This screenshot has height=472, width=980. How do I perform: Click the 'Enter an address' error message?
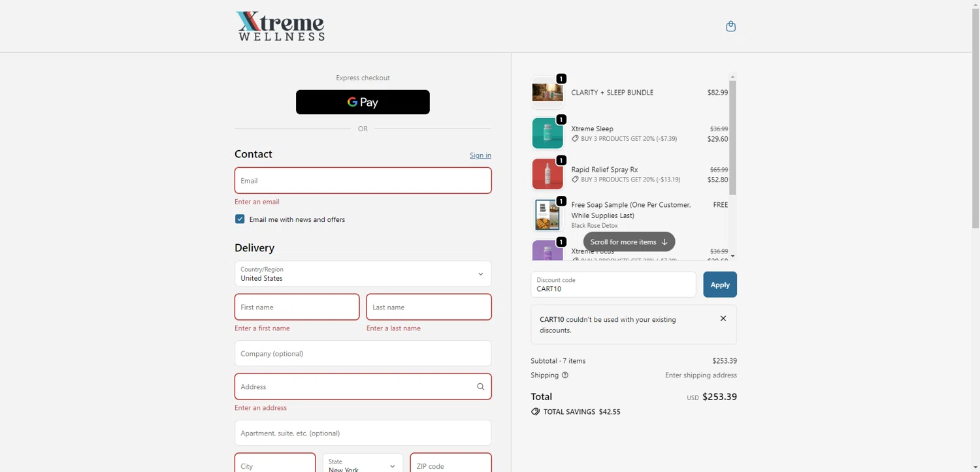pyautogui.click(x=261, y=408)
